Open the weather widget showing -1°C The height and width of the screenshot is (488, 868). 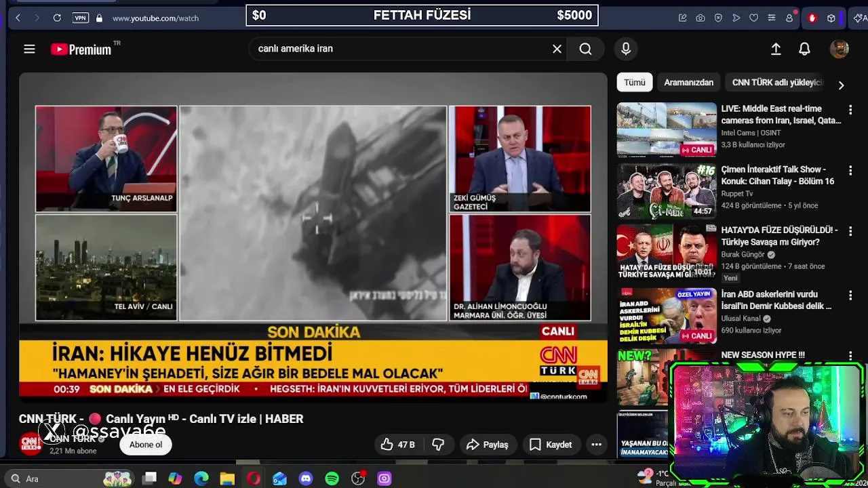pyautogui.click(x=654, y=478)
